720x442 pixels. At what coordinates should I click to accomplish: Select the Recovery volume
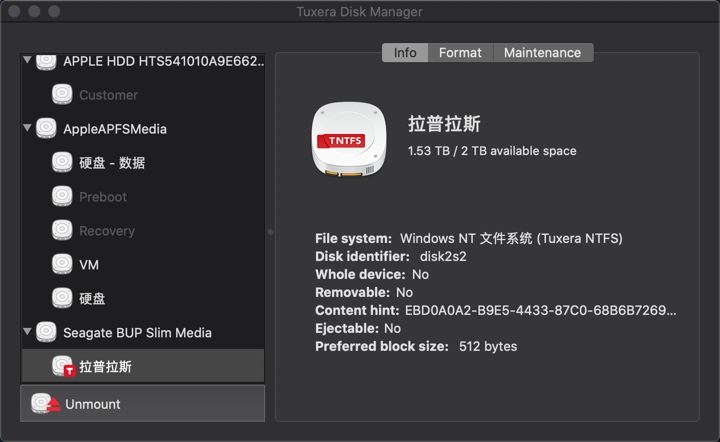click(143, 230)
